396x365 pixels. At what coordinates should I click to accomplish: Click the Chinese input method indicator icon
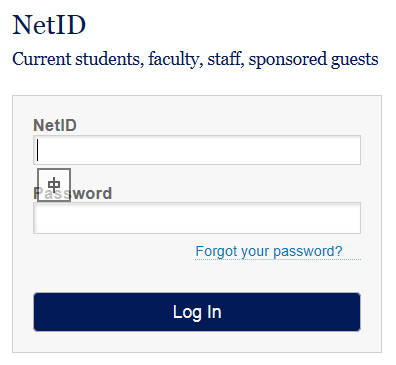[54, 185]
